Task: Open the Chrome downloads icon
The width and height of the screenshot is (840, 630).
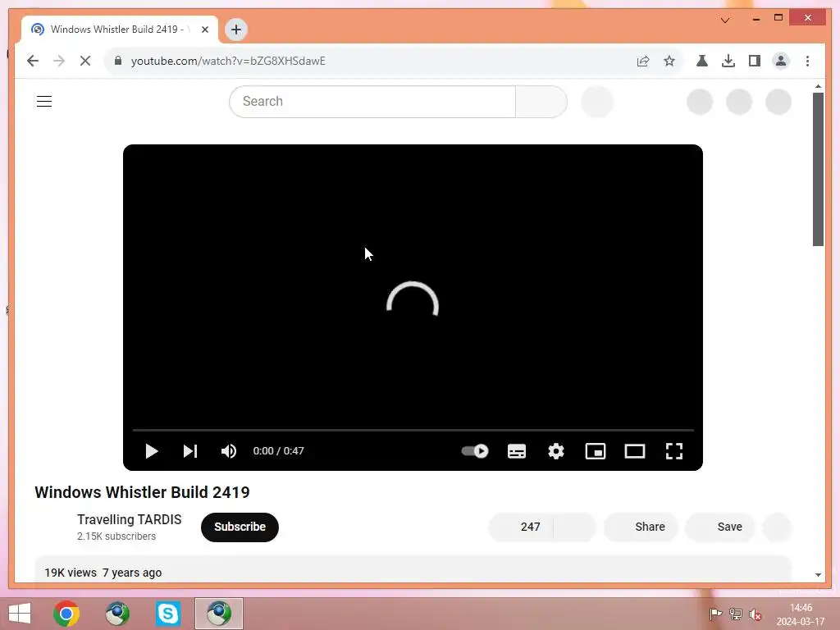Action: pyautogui.click(x=728, y=61)
